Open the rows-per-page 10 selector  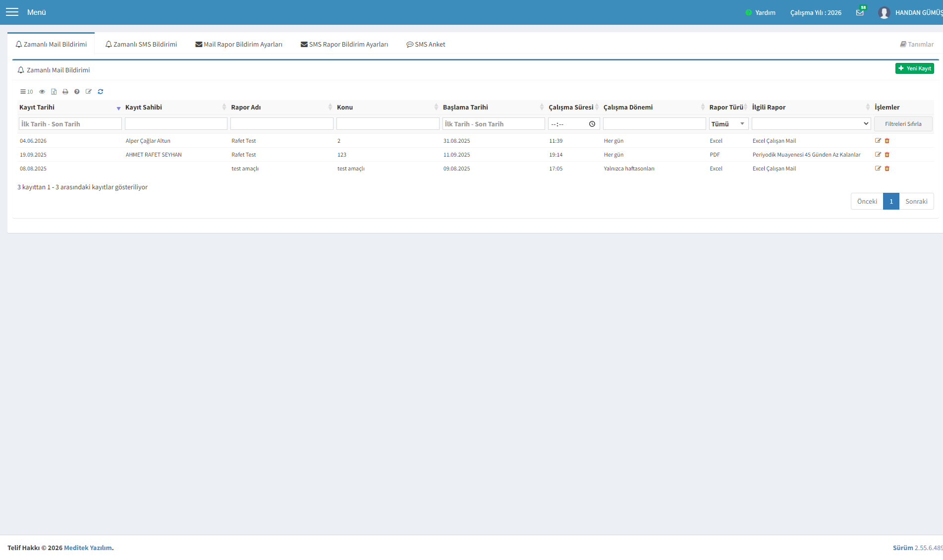click(26, 92)
